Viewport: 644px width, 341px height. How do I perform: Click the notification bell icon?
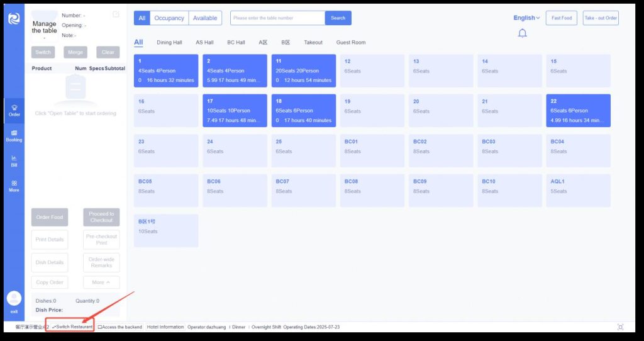(x=522, y=33)
